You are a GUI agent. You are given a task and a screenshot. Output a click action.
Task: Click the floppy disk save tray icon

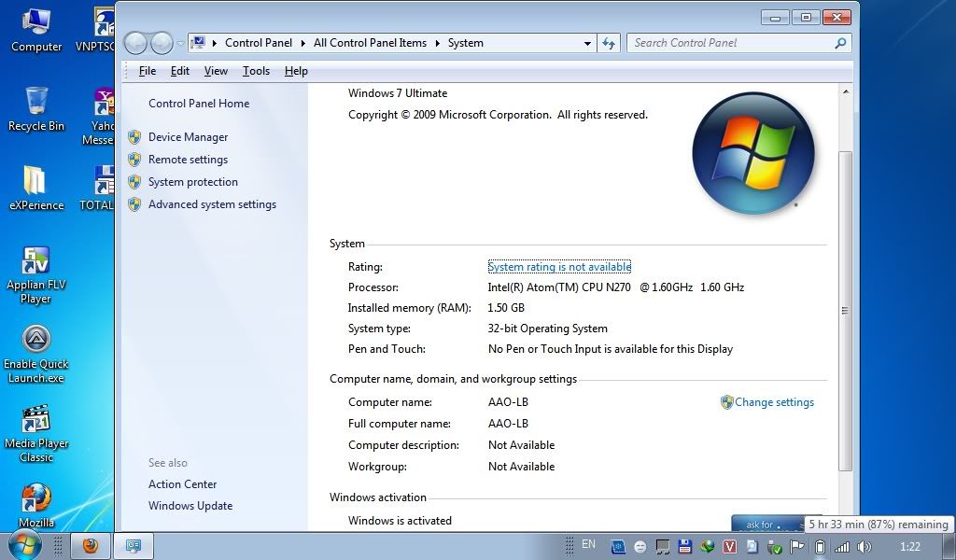(685, 547)
